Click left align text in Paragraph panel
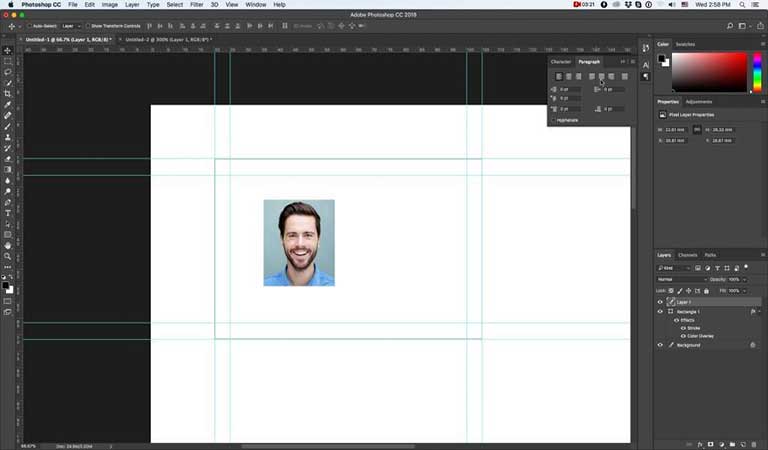The height and width of the screenshot is (450, 768). [558, 76]
